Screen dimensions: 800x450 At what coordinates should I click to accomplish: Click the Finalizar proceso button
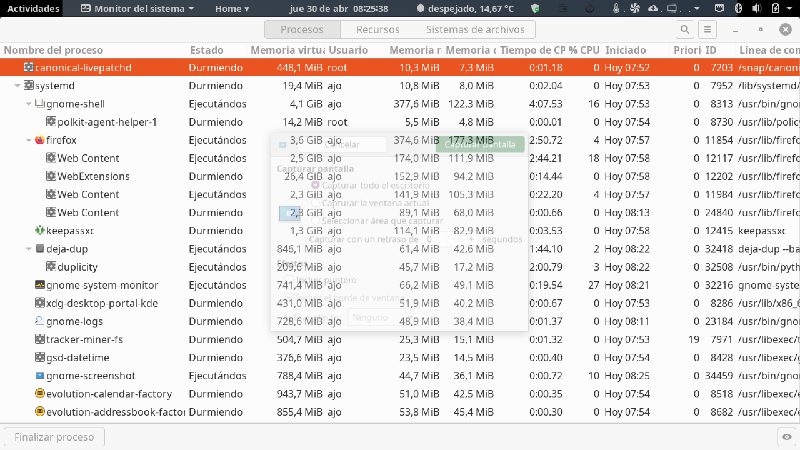(x=54, y=437)
